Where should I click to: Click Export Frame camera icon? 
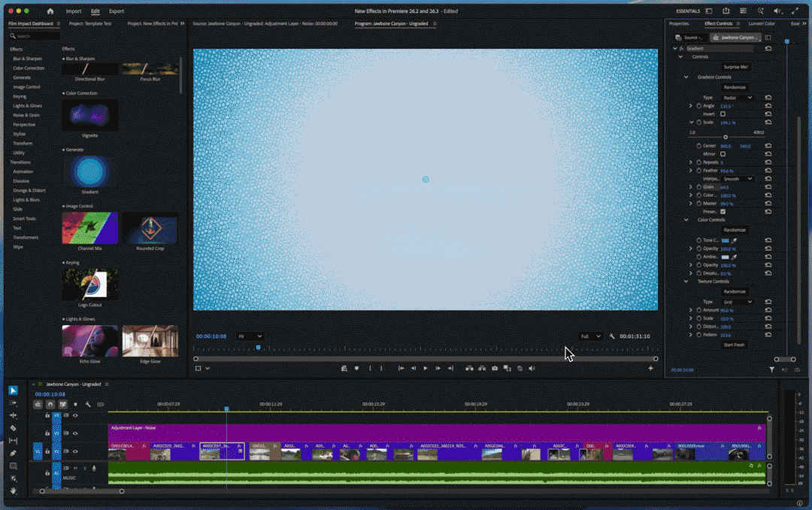click(x=495, y=368)
